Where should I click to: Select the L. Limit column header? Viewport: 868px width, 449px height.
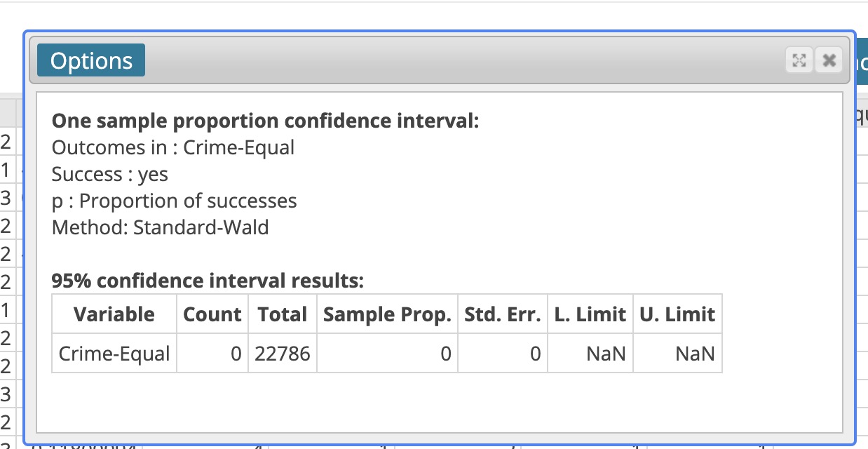(x=589, y=314)
